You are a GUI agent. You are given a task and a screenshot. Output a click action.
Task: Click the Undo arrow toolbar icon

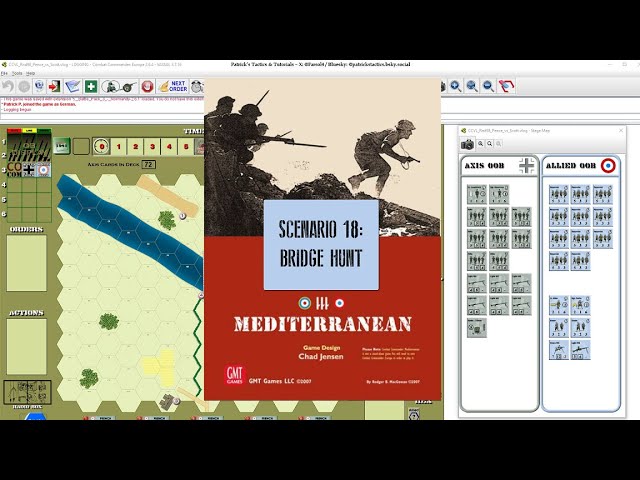pos(8,86)
